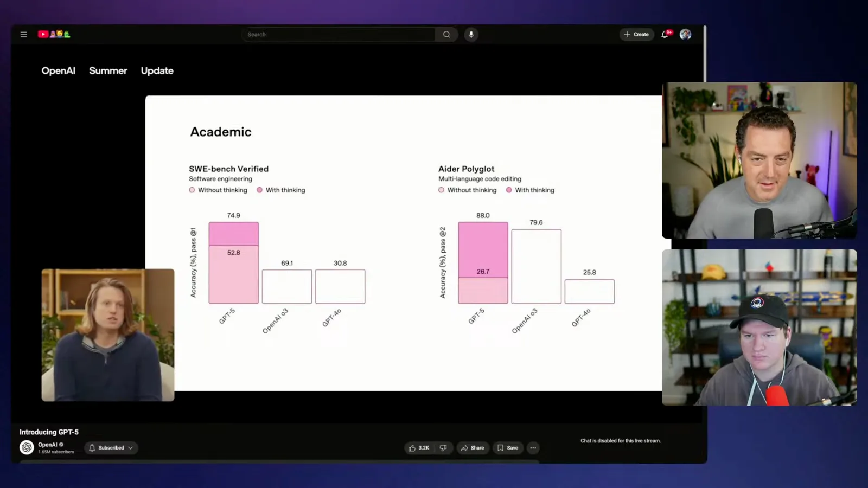Open the OpenAI channel name link
Viewport: 868px width, 488px height.
48,445
